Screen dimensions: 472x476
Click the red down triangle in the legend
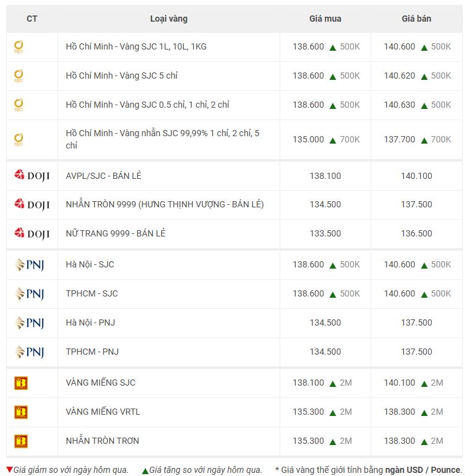coord(9,469)
